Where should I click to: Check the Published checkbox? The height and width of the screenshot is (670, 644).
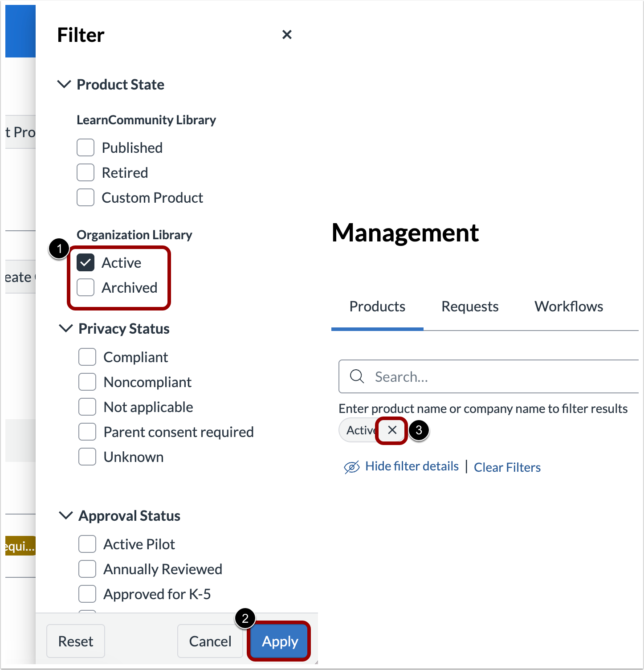click(86, 147)
